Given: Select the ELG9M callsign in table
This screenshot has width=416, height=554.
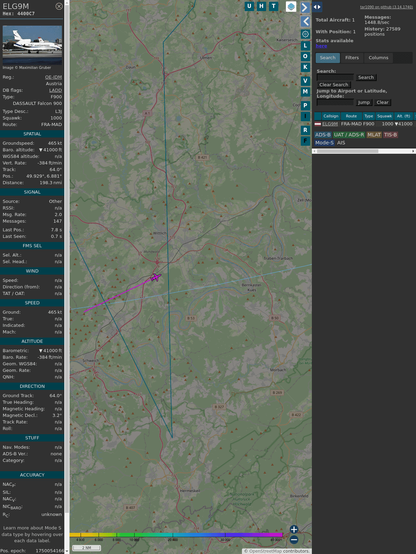Looking at the screenshot, I should point(330,124).
